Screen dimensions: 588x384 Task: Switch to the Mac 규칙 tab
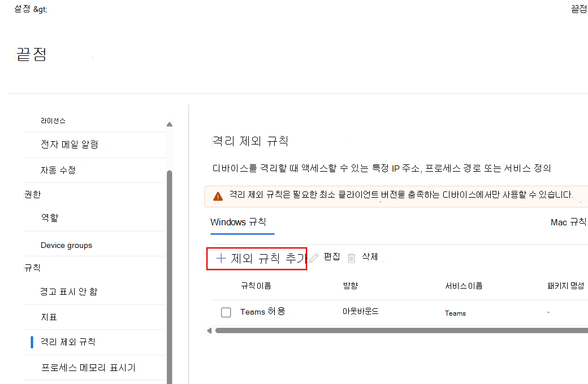(568, 222)
